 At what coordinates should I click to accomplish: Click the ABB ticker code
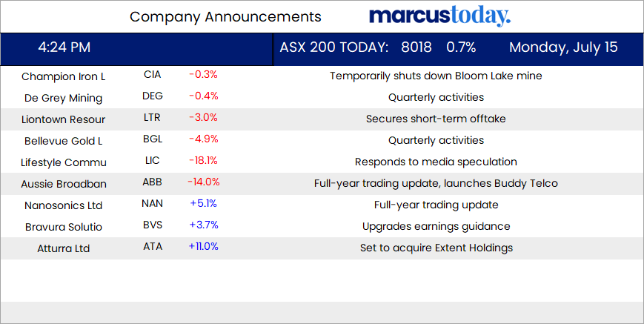(x=153, y=182)
